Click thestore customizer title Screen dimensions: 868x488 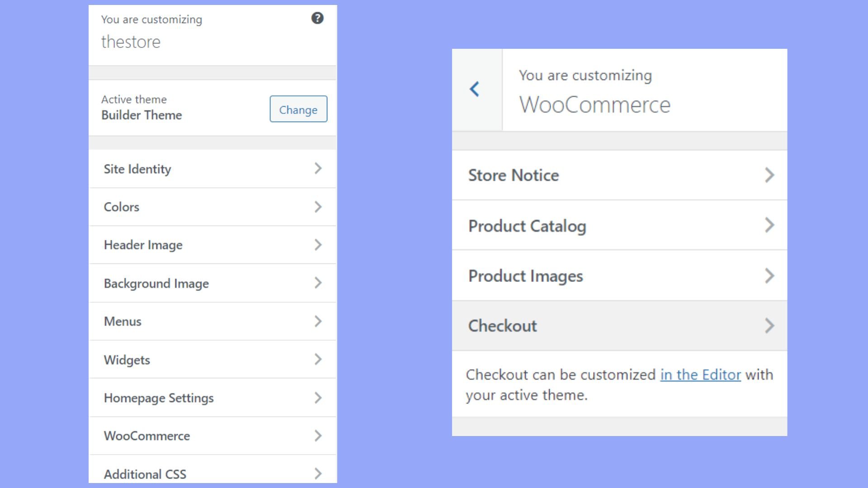(x=131, y=42)
